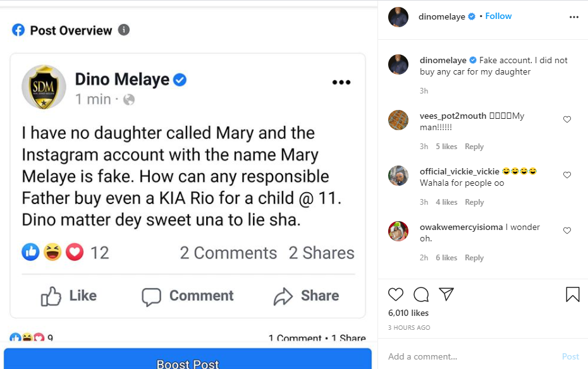Open the comment bubble icon under post
The width and height of the screenshot is (588, 369).
[x=421, y=294]
